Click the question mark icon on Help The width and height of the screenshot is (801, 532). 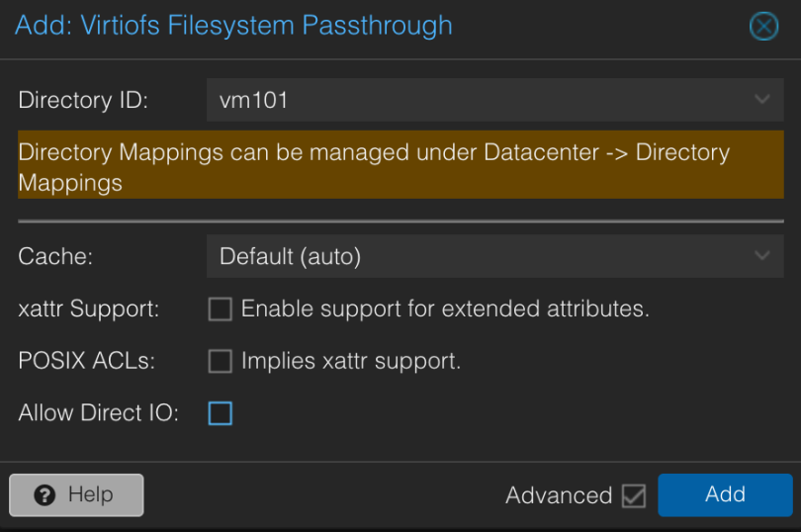[x=44, y=495]
